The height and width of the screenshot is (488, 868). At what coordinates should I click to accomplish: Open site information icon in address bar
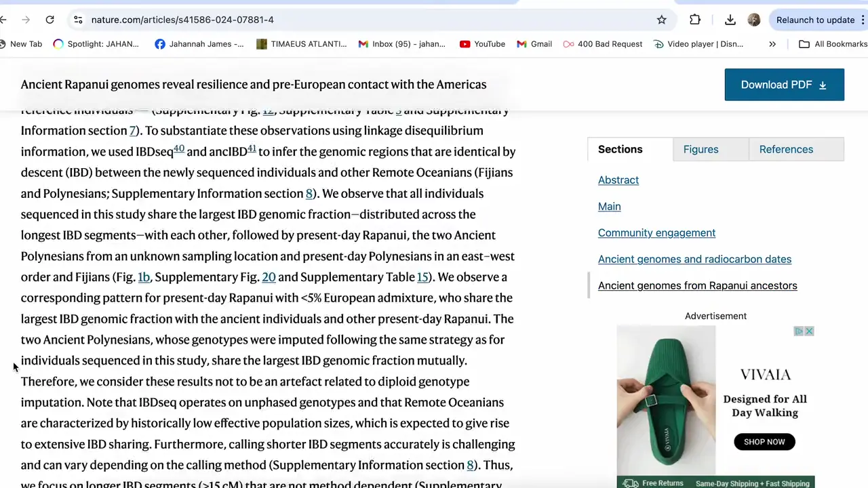click(x=78, y=20)
